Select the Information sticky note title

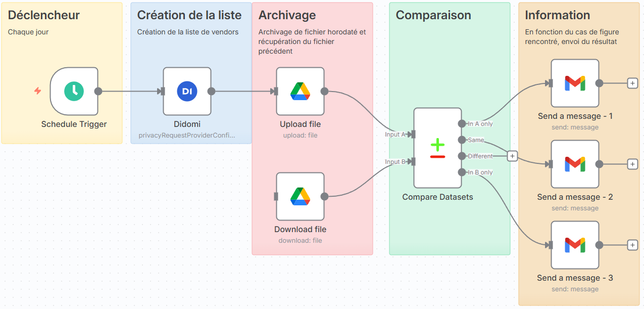click(x=558, y=15)
